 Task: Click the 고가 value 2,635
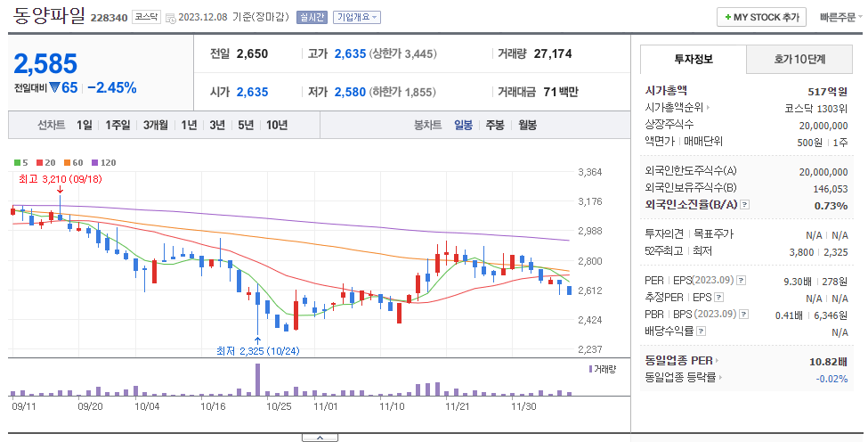point(351,53)
